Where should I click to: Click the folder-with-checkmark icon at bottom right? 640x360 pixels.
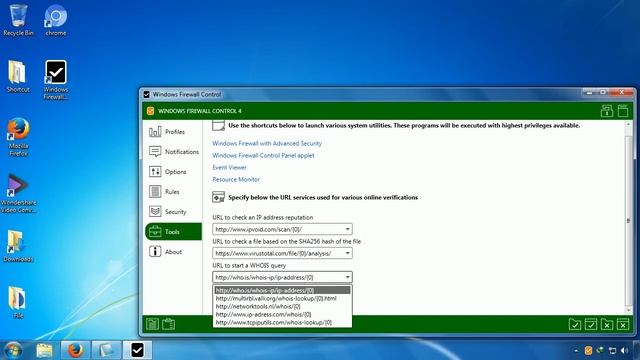[x=575, y=324]
